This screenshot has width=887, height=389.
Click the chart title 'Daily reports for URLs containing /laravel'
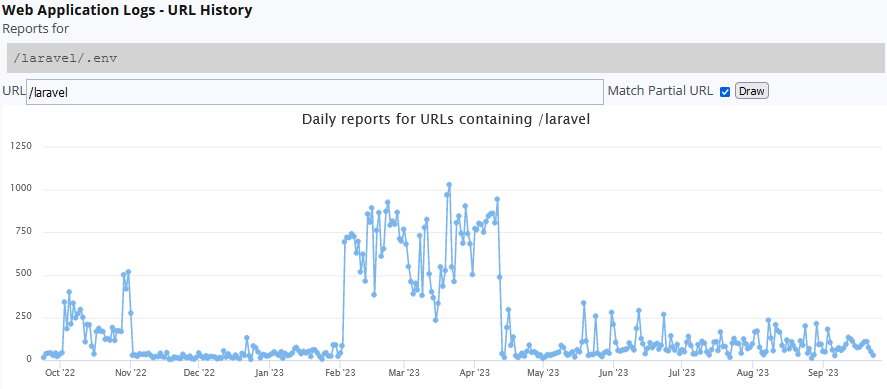click(x=446, y=119)
